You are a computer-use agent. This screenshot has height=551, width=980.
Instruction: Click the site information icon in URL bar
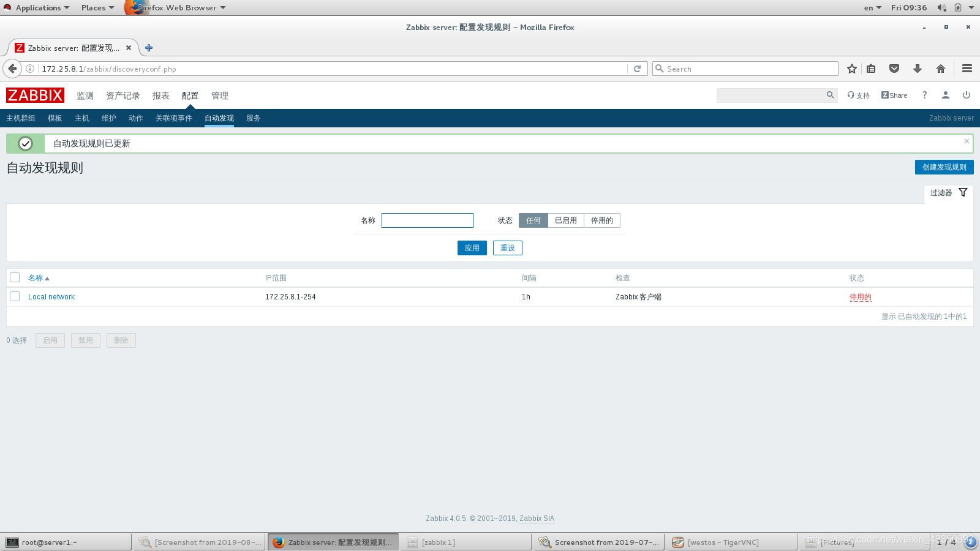(x=29, y=69)
